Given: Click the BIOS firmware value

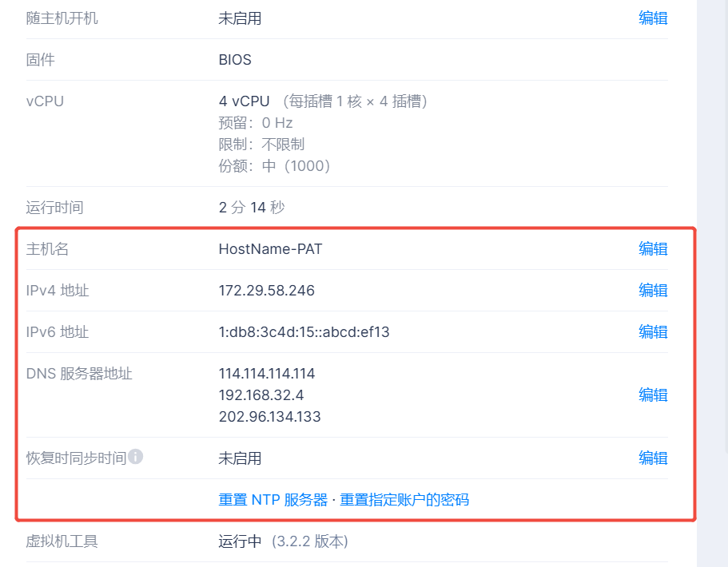Looking at the screenshot, I should tap(235, 60).
